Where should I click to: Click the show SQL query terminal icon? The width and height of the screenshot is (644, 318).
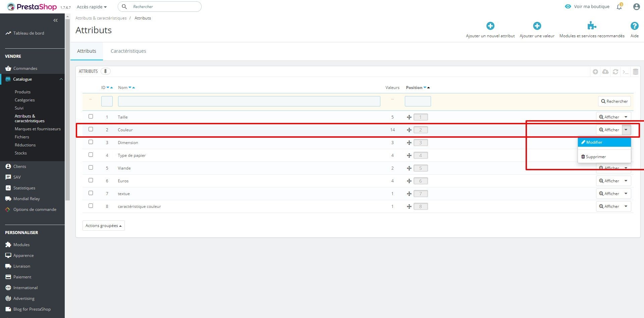coord(626,72)
